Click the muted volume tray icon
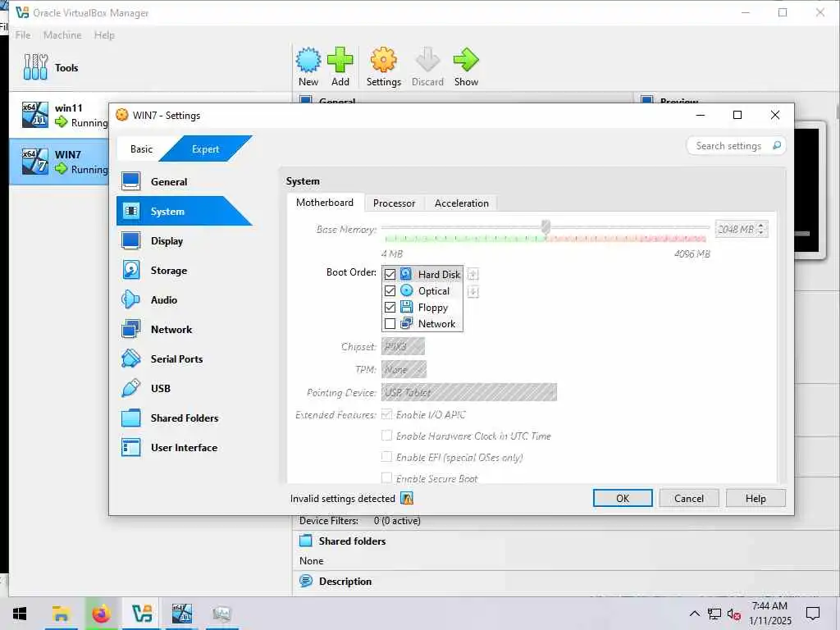Screen dimensions: 840x630 point(734,614)
